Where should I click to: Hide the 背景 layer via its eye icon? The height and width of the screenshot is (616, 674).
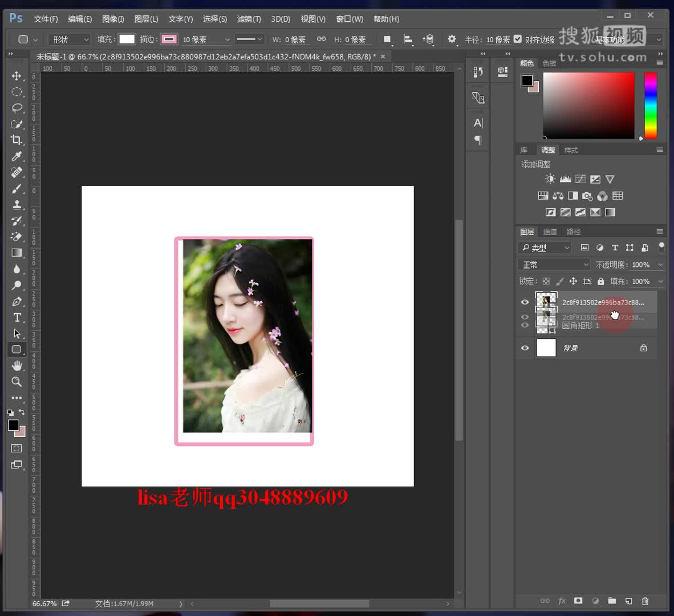pos(525,348)
